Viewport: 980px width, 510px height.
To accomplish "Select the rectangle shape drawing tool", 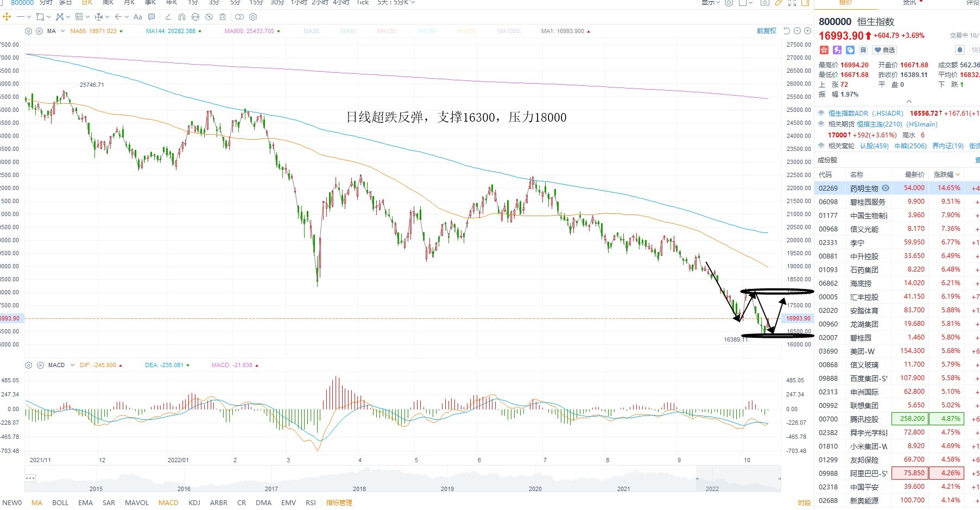I will pos(40,17).
